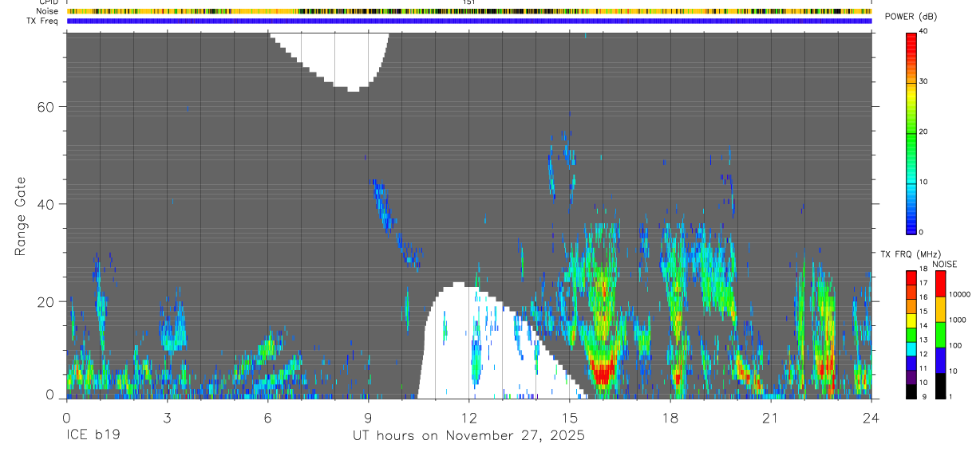The width and height of the screenshot is (980, 452).
Task: Select the 12 label in TX FRQ legend
Action: tap(923, 354)
